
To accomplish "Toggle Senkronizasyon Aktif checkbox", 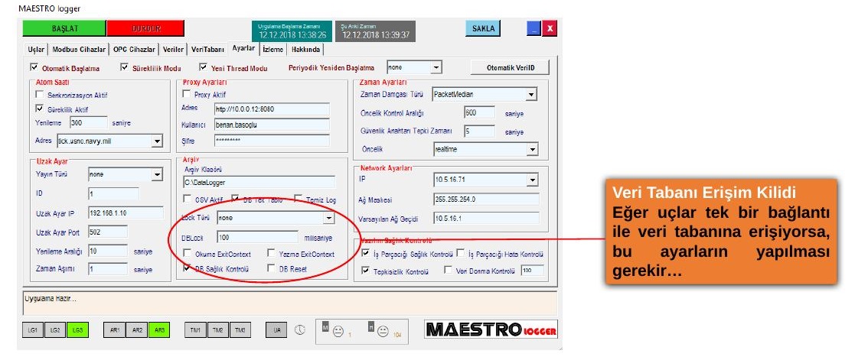I will coord(39,95).
